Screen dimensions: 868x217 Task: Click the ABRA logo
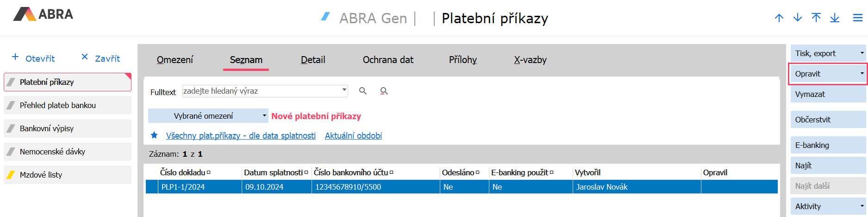(x=43, y=14)
